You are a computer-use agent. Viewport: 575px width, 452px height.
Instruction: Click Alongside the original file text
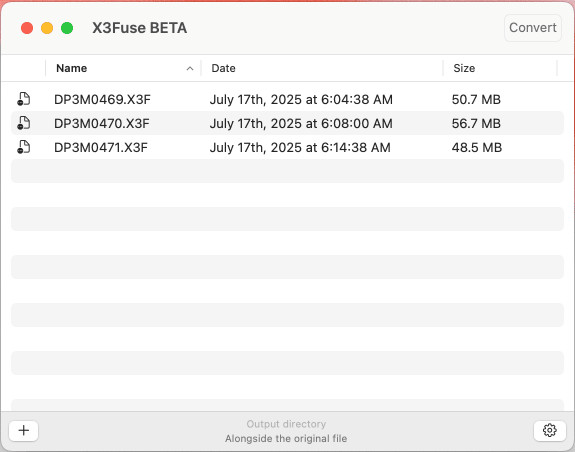286,438
